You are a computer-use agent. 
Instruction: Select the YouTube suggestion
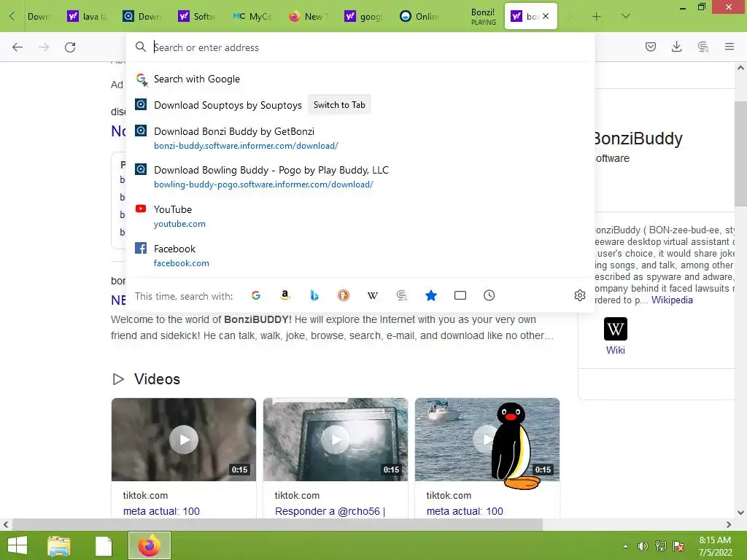[x=360, y=216]
